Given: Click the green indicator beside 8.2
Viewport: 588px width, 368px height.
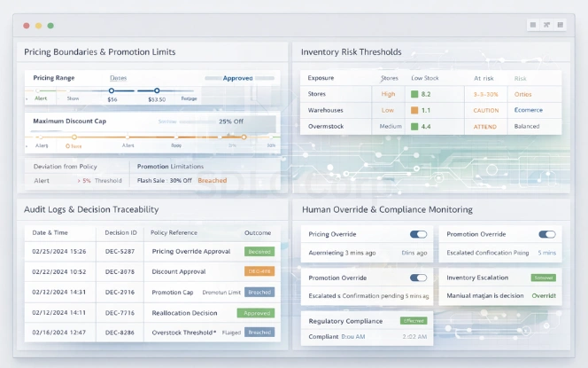Looking at the screenshot, I should [x=414, y=94].
